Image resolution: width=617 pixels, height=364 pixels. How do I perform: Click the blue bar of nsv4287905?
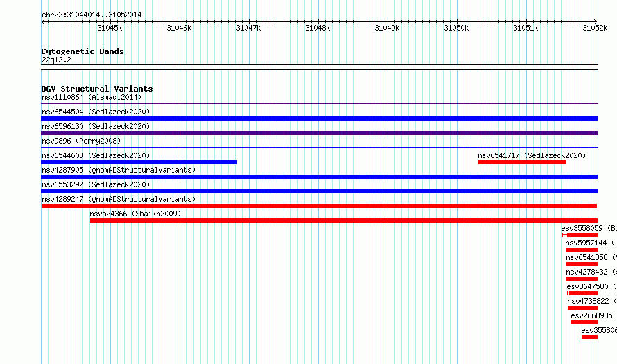(319, 177)
